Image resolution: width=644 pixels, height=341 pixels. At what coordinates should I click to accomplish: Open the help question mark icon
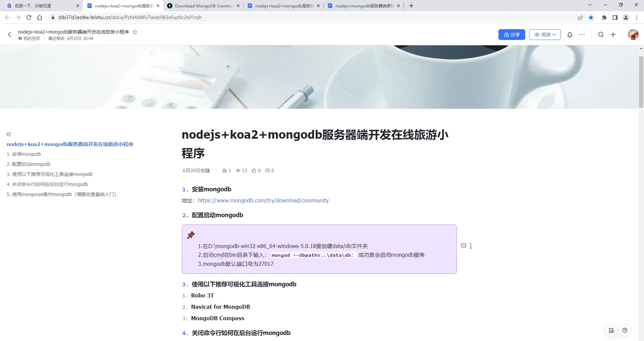click(625, 331)
